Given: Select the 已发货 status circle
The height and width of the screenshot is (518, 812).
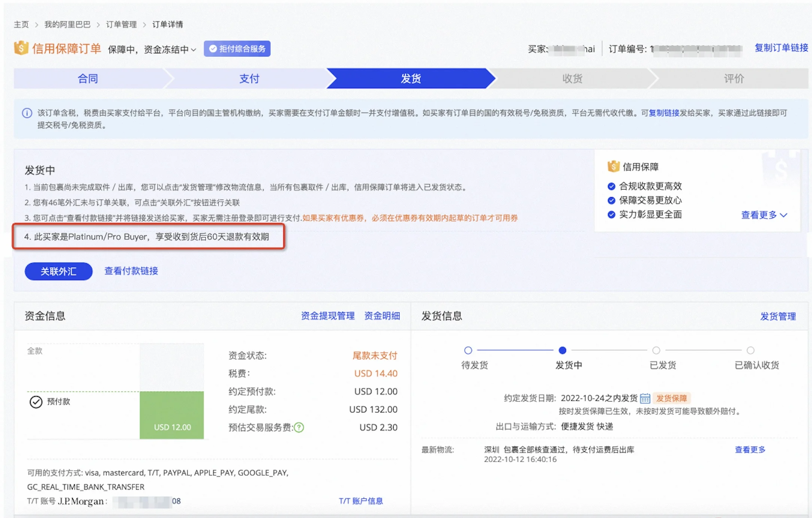Looking at the screenshot, I should (x=656, y=351).
